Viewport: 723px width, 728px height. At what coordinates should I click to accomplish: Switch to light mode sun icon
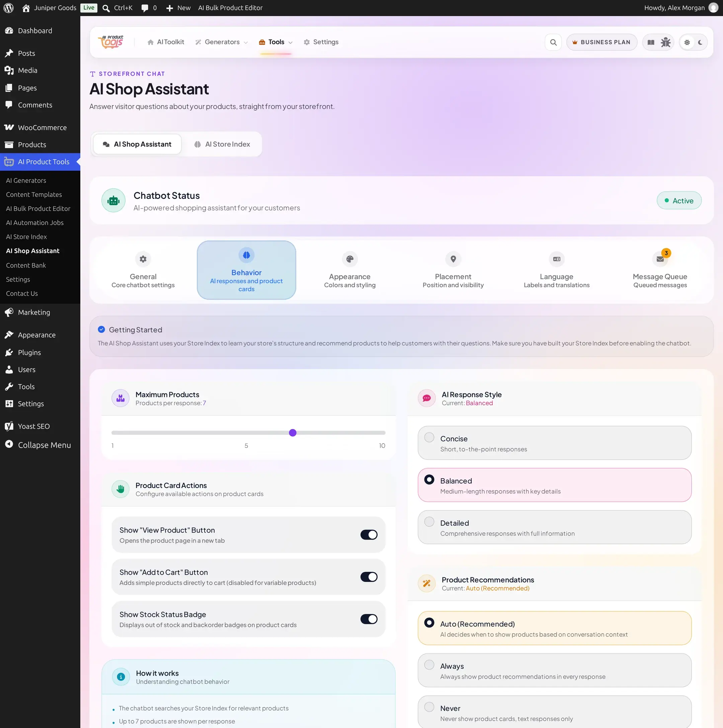[x=687, y=42]
